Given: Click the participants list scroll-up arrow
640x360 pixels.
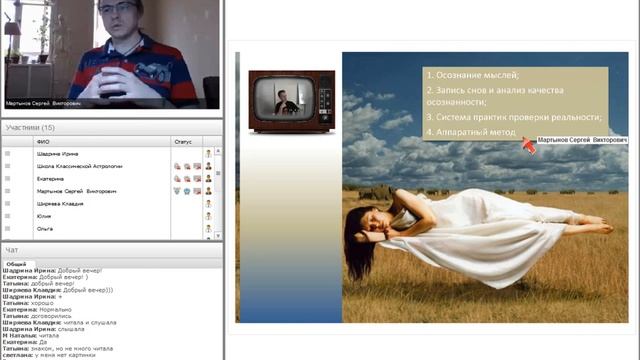Looking at the screenshot, I should point(218,151).
